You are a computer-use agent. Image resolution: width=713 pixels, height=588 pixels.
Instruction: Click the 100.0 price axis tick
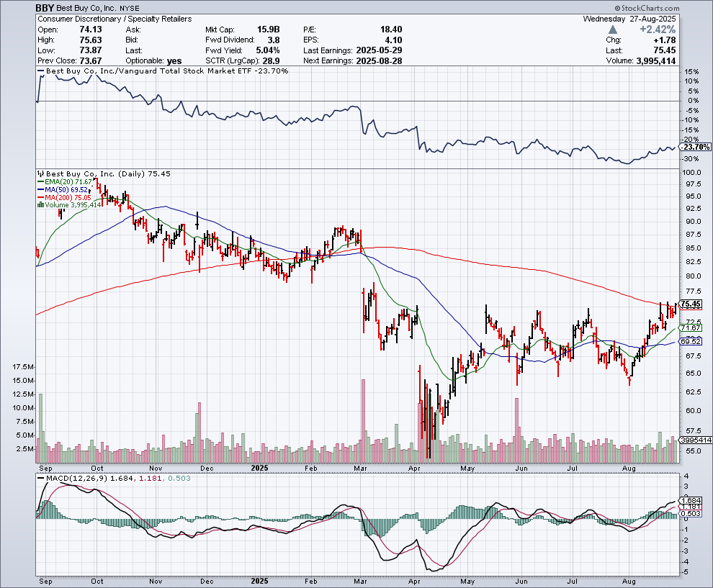pyautogui.click(x=691, y=173)
